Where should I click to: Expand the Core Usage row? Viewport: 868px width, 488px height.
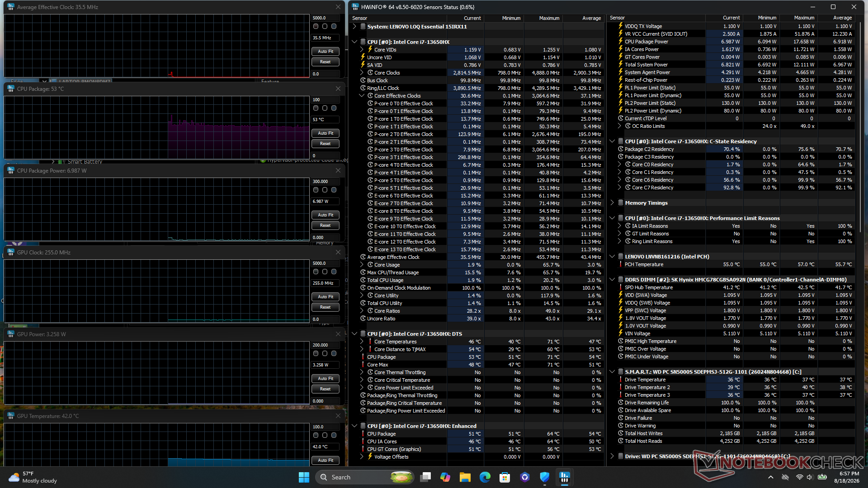pyautogui.click(x=362, y=265)
